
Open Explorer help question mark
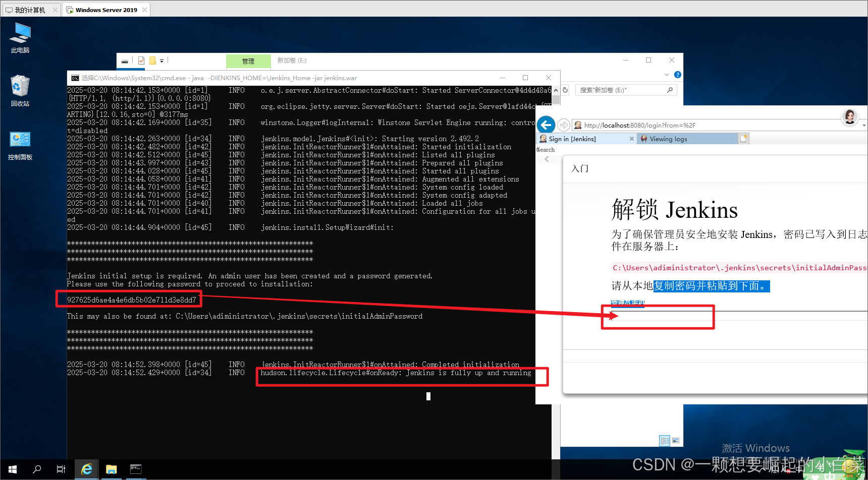(x=678, y=75)
